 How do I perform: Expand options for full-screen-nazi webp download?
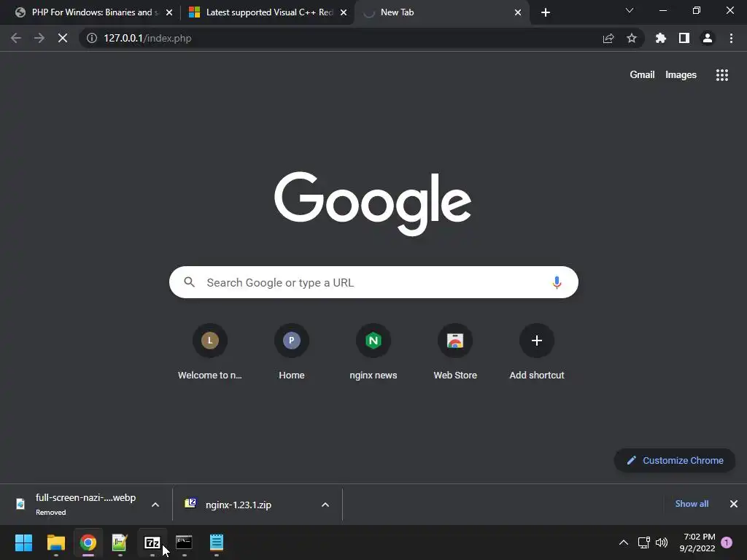[x=155, y=505]
